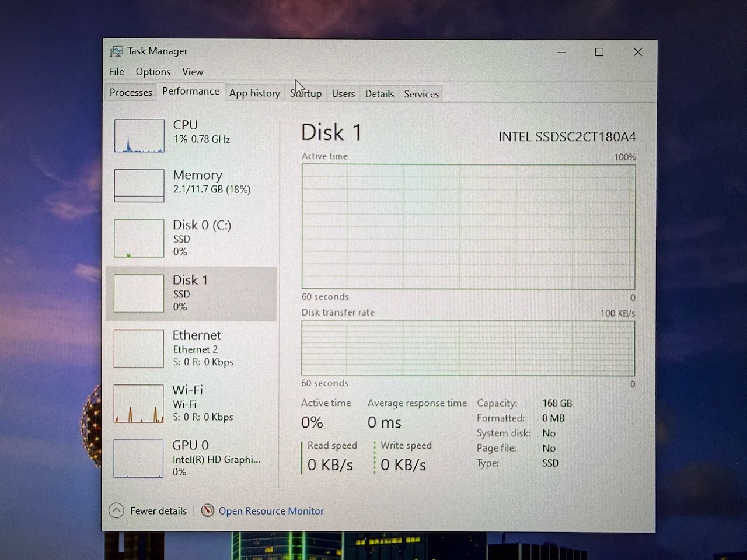Select Memory usage thumbnail graph
This screenshot has height=560, width=747.
[x=139, y=185]
